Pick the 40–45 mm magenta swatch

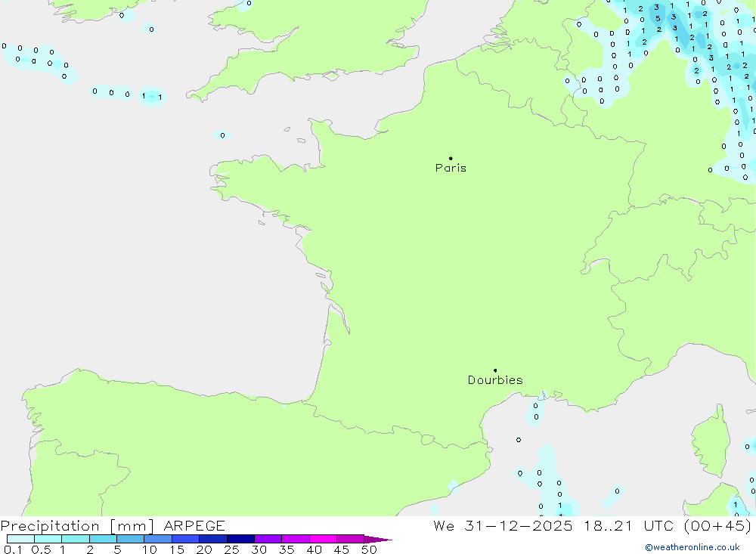323,540
